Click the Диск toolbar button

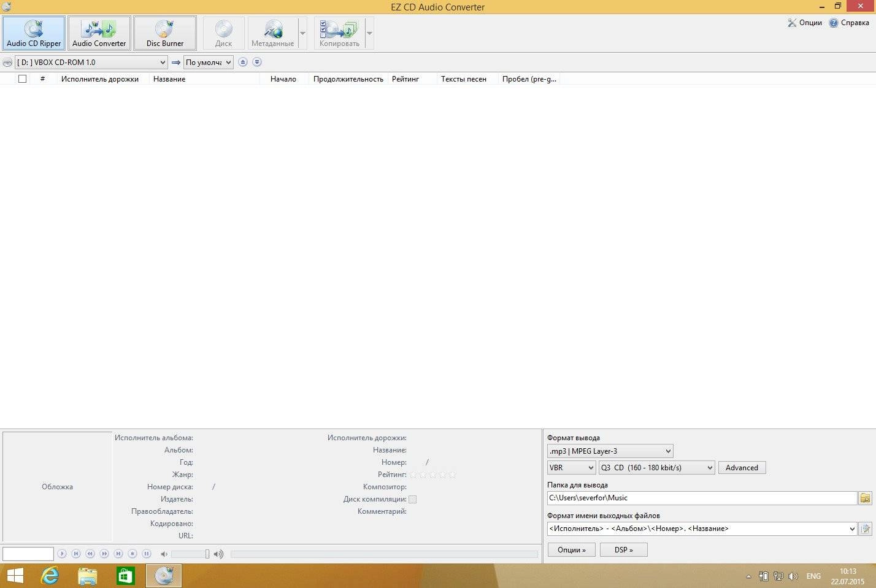[223, 33]
